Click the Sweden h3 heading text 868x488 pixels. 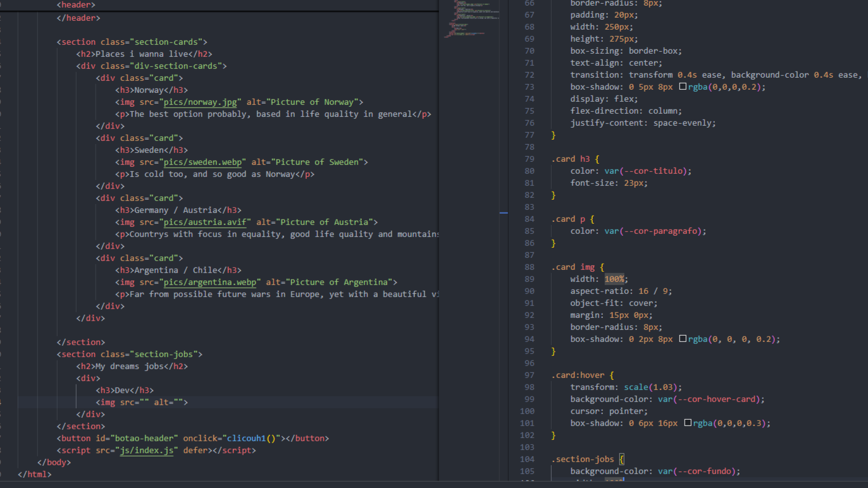[149, 150]
